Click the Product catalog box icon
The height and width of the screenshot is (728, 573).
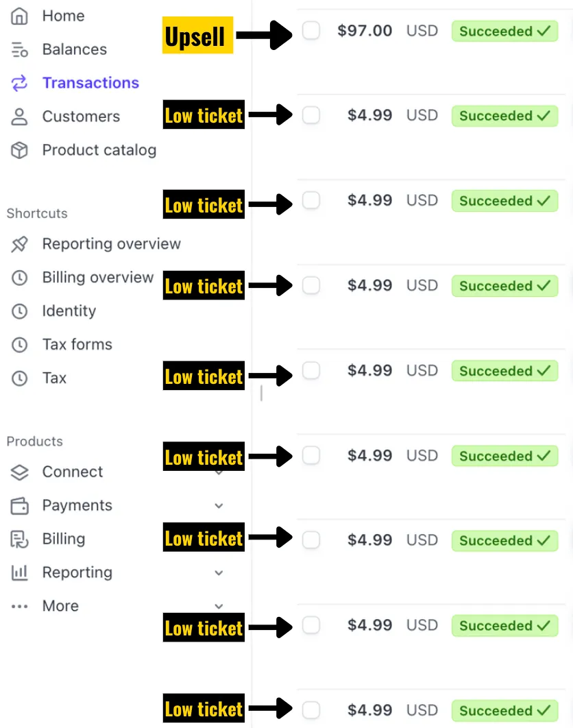point(19,150)
